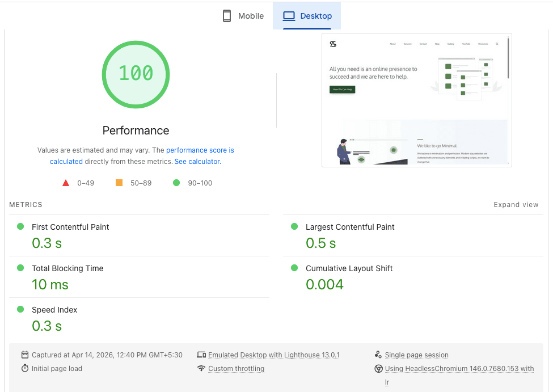Click the green dot beside Speed Index
This screenshot has height=392, width=553.
(x=20, y=309)
